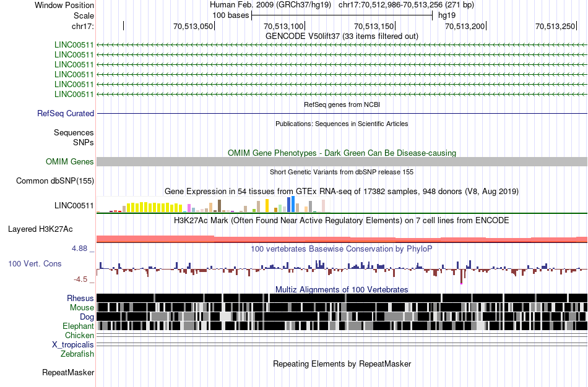Click the Chicken species label
Viewport: 588px width, 387px height.
79,335
